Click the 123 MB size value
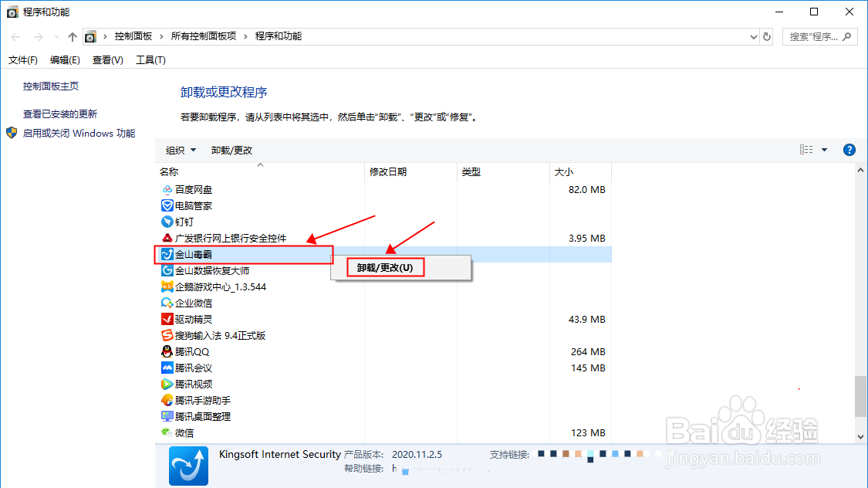The height and width of the screenshot is (488, 868). pyautogui.click(x=588, y=432)
